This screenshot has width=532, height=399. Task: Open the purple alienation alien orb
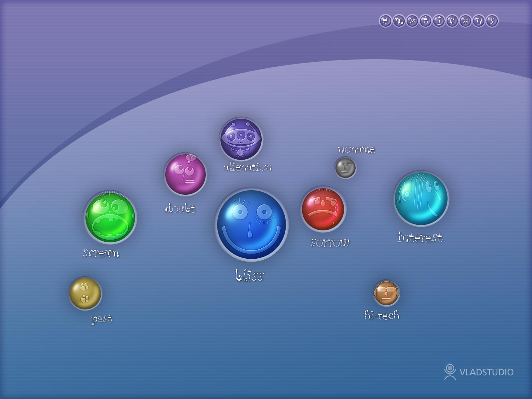point(241,139)
